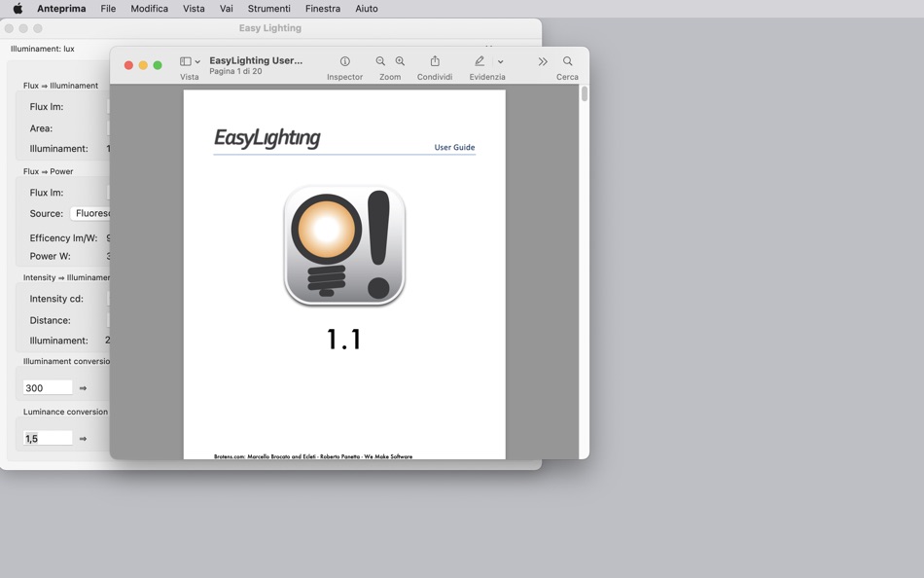Click the 300 Illuminament conversion field
Image resolution: width=924 pixels, height=578 pixels.
(x=48, y=387)
